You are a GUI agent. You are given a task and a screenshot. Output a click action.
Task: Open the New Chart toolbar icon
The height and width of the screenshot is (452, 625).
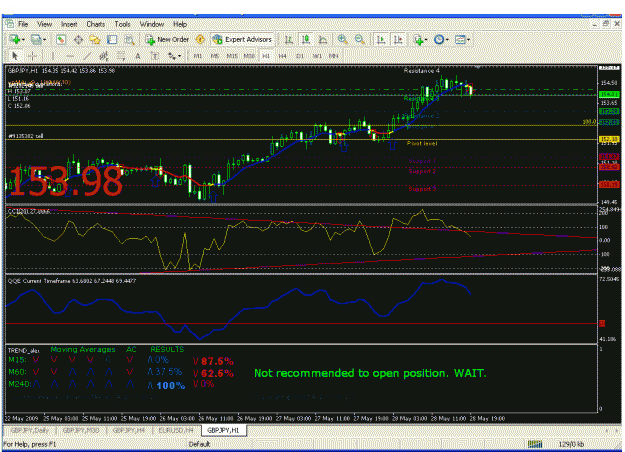(x=15, y=39)
